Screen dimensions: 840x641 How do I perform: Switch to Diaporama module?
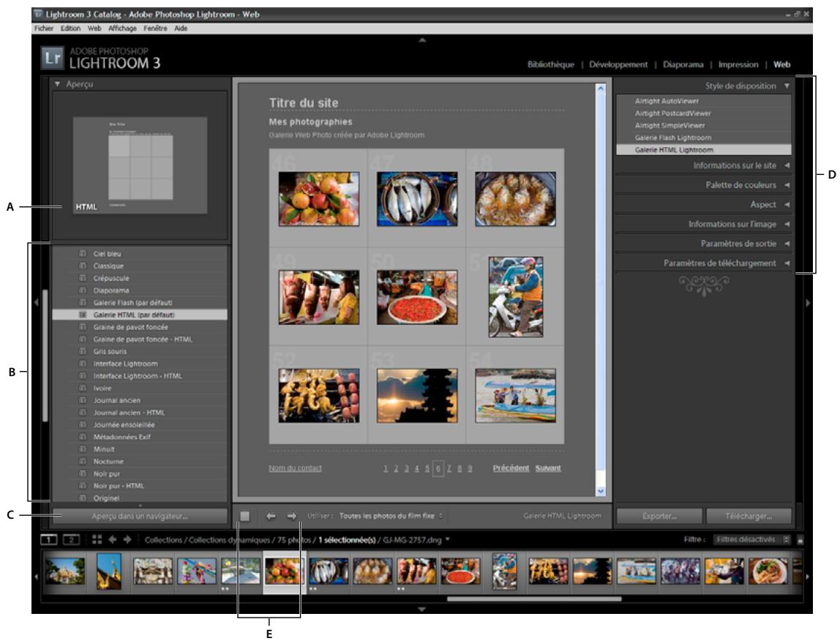683,64
